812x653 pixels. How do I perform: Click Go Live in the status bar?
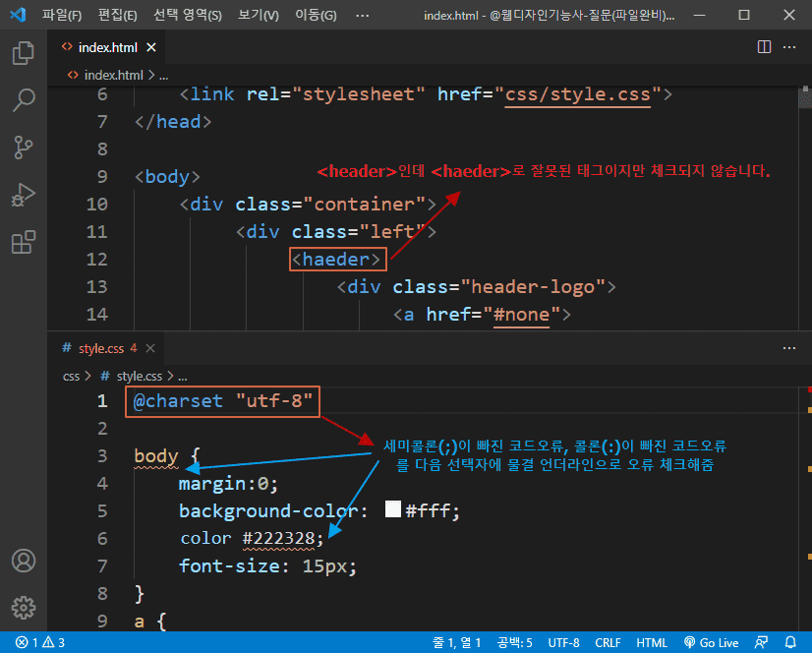coord(712,642)
